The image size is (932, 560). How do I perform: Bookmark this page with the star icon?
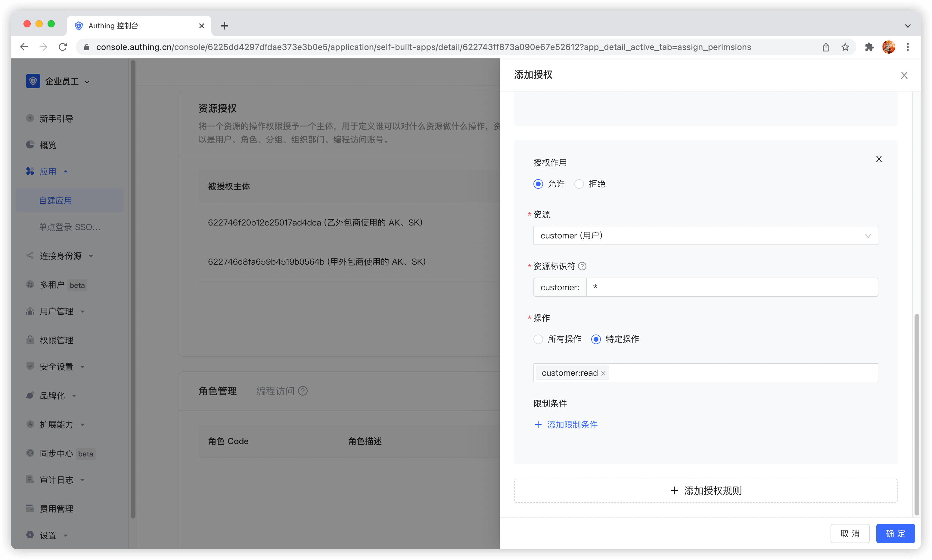pos(845,47)
